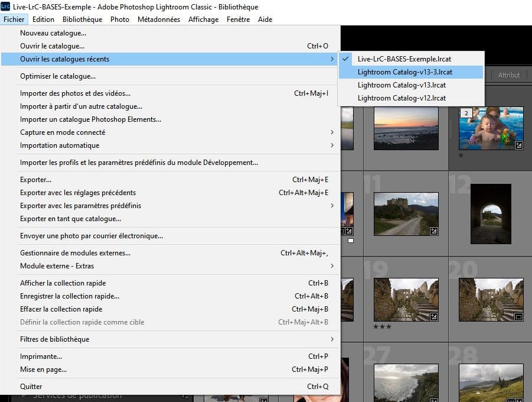Select the baby in pool thumbnail

click(x=491, y=128)
